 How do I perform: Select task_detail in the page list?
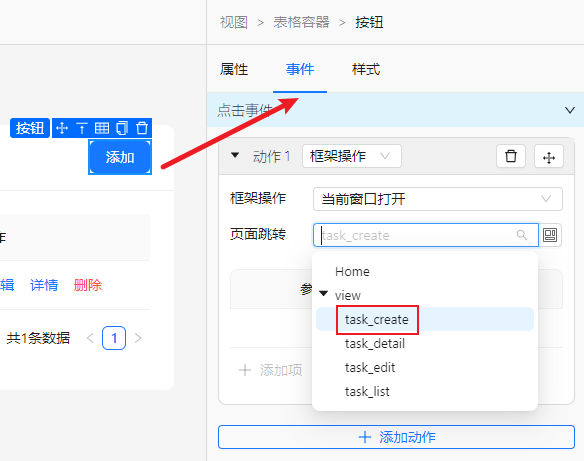[x=375, y=343]
